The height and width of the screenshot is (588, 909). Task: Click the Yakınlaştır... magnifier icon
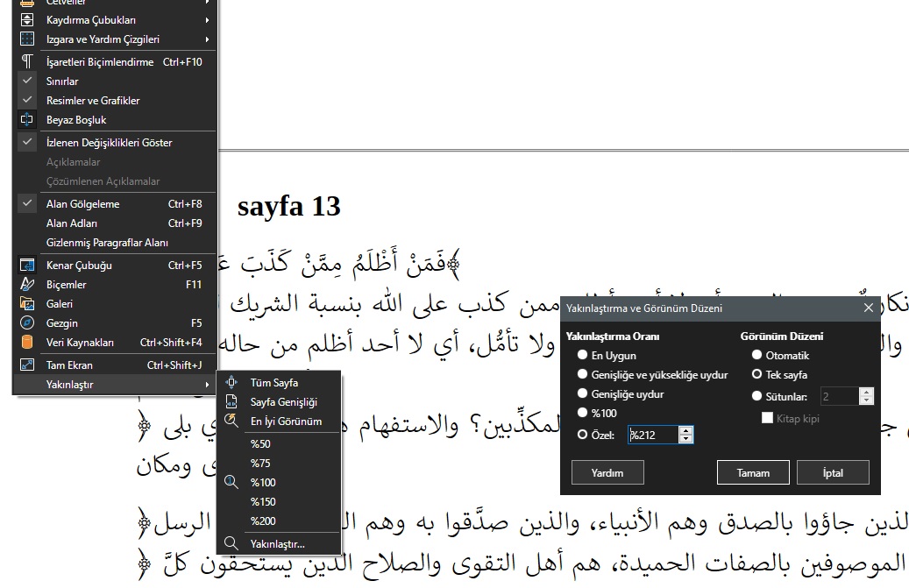[231, 543]
